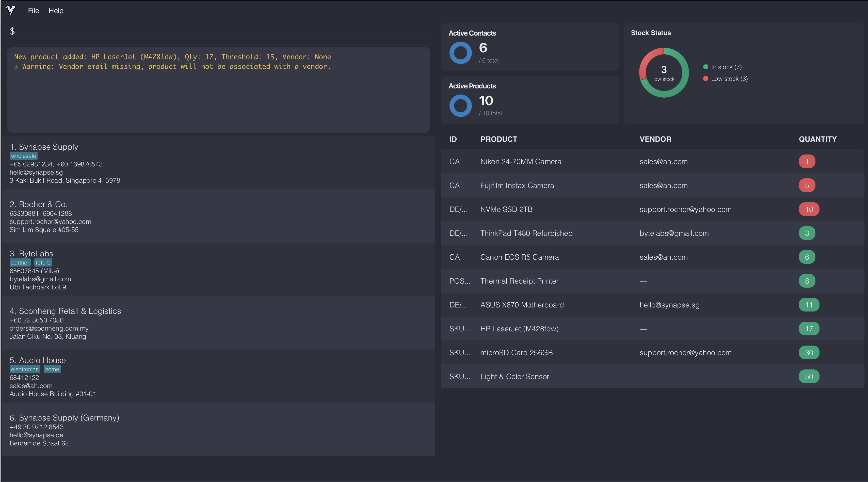Viewport: 868px width, 482px height.
Task: Open the Help menu
Action: 56,11
